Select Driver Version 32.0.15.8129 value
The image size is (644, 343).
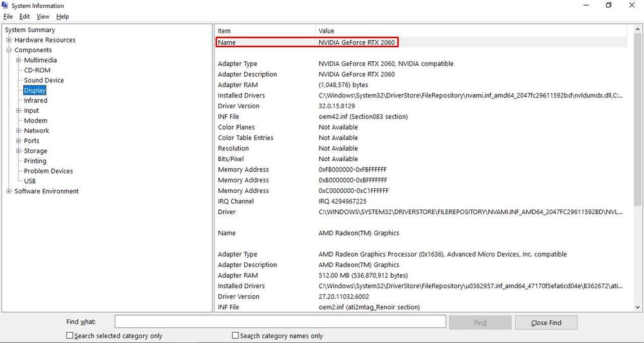click(x=338, y=106)
